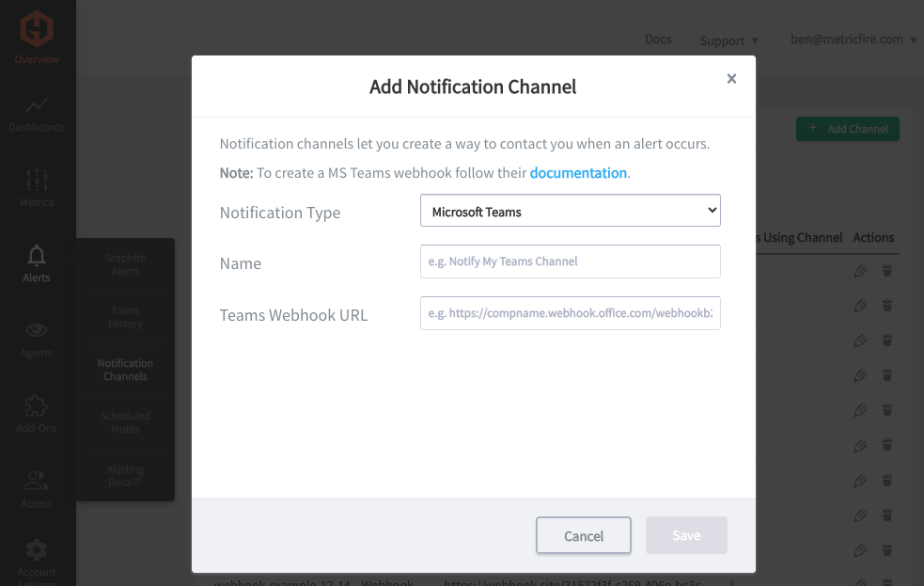This screenshot has width=924, height=586.
Task: Click the Add Channel button
Action: (848, 129)
